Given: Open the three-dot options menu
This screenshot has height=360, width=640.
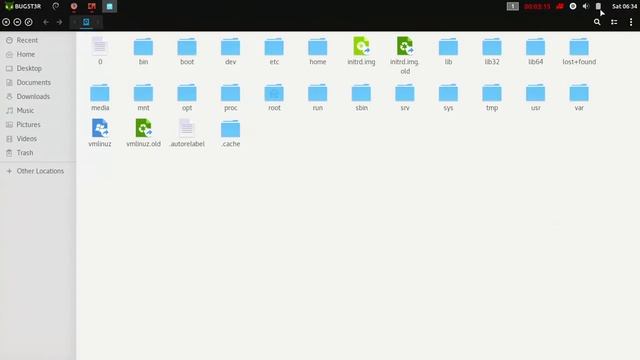Looking at the screenshot, I should [x=631, y=22].
